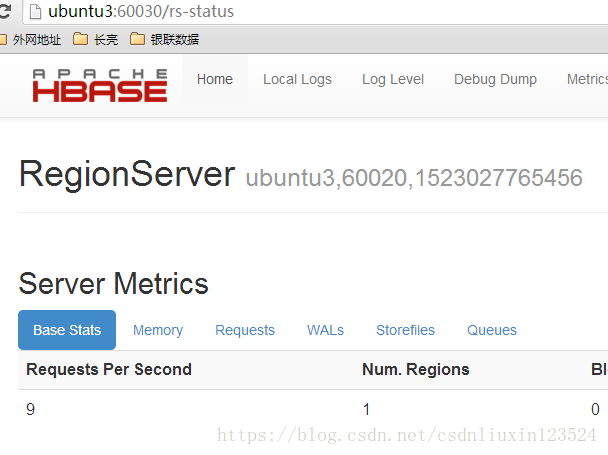Click the page icon in address bar
Screen dimensions: 608x455
[35, 11]
